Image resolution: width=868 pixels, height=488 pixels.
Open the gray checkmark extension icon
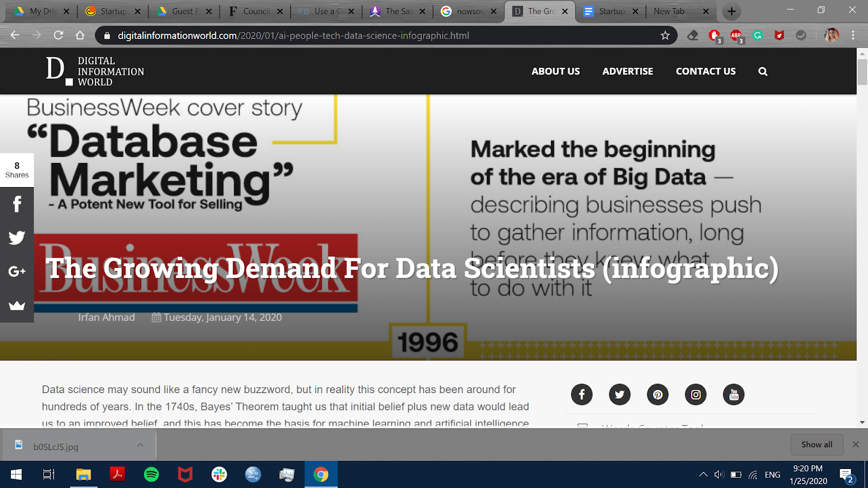(801, 35)
